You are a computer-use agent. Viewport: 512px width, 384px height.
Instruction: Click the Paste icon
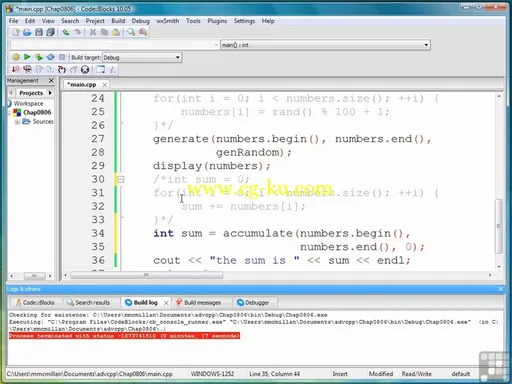pos(116,32)
